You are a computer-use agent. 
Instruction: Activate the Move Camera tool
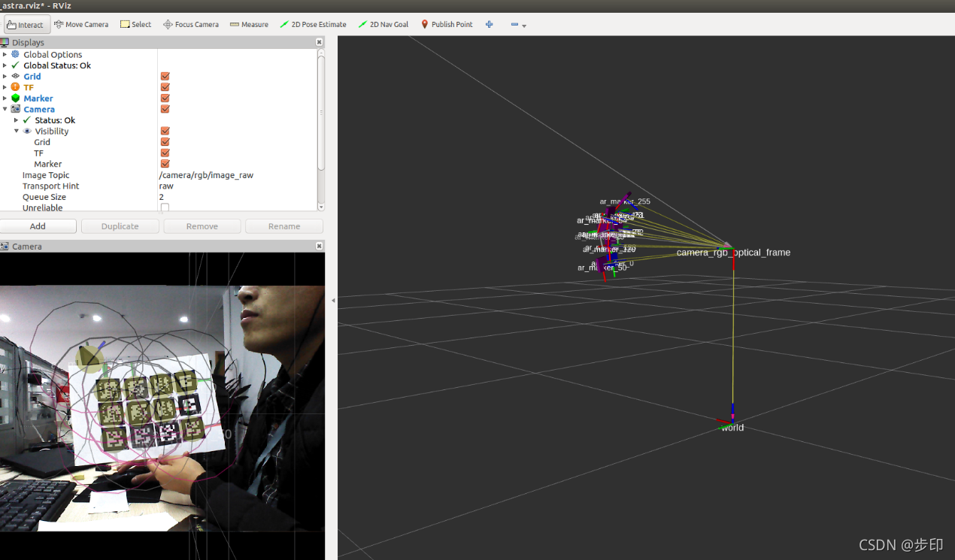click(81, 24)
